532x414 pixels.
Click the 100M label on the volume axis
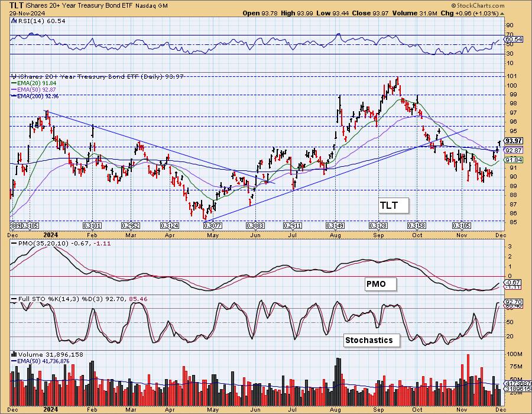[x=514, y=354]
